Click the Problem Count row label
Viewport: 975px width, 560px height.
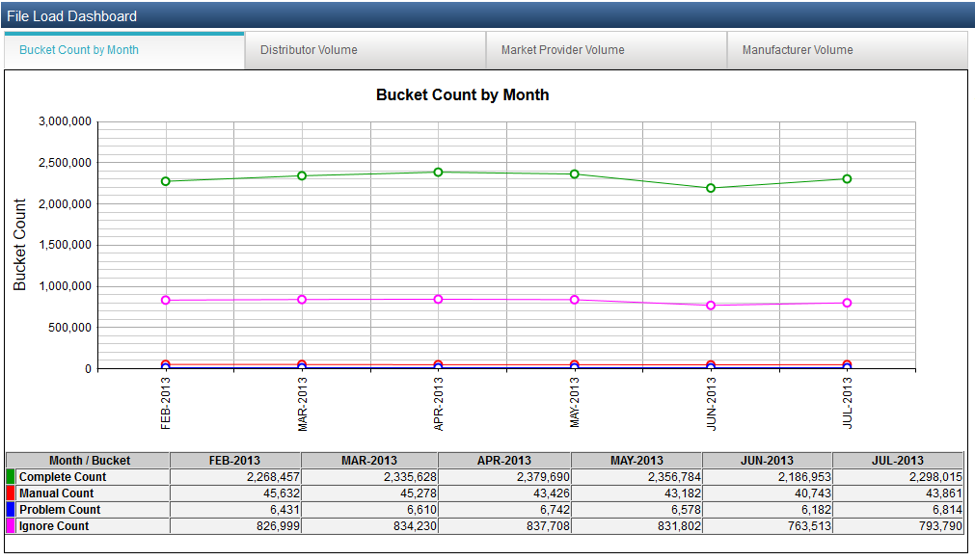tap(60, 510)
